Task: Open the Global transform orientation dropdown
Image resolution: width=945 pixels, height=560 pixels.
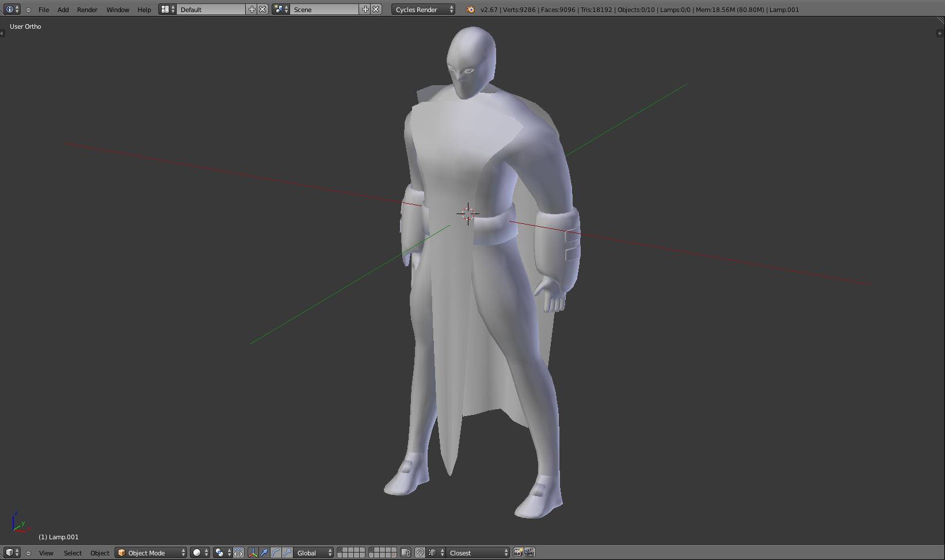Action: (x=313, y=553)
